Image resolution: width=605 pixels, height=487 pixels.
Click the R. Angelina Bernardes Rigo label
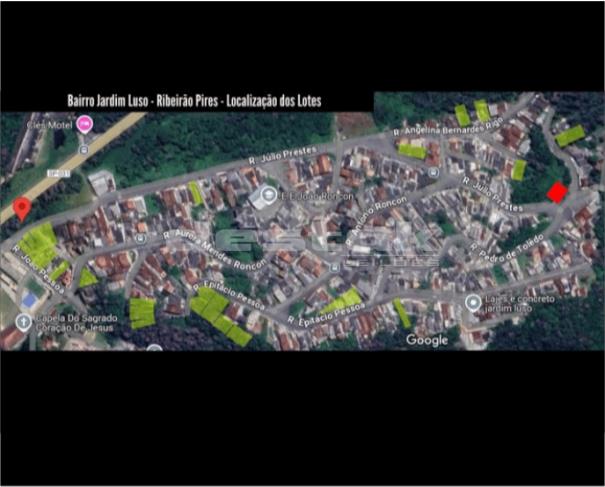pyautogui.click(x=448, y=127)
